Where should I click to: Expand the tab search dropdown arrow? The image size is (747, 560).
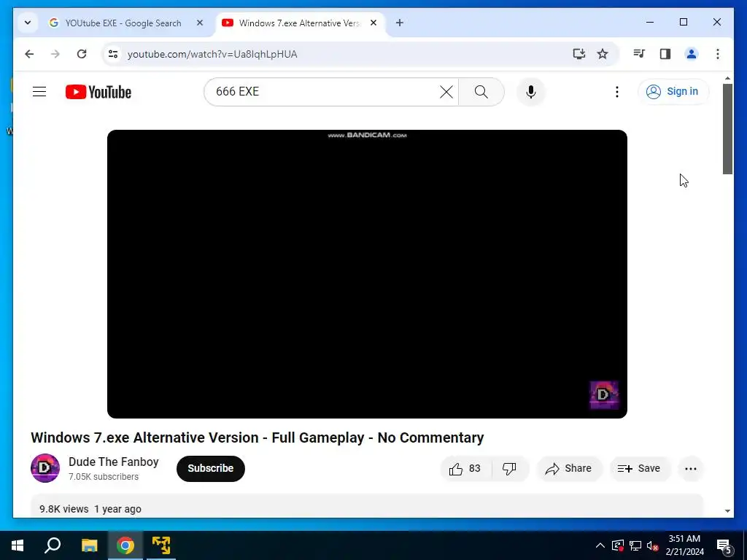pyautogui.click(x=28, y=23)
